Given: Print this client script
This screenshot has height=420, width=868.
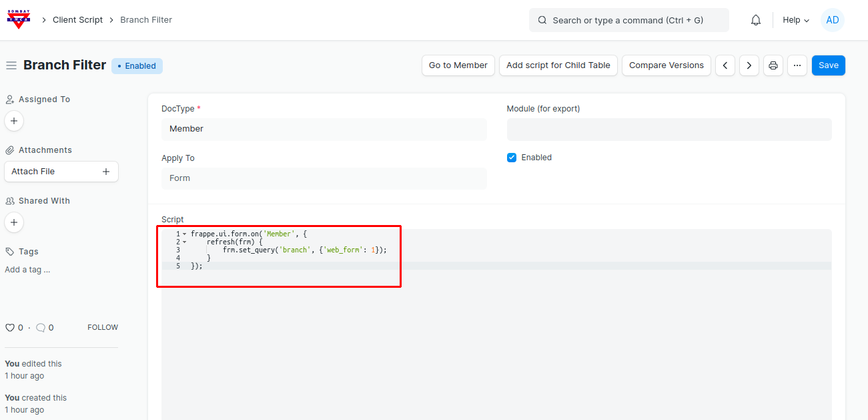Looking at the screenshot, I should tap(773, 65).
